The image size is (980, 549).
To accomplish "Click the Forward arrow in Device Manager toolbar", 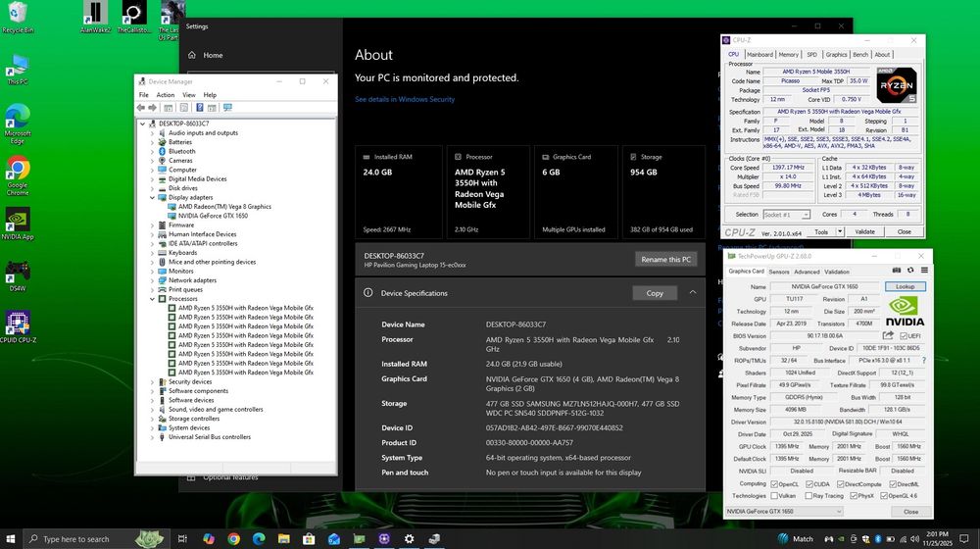I will click(x=152, y=108).
